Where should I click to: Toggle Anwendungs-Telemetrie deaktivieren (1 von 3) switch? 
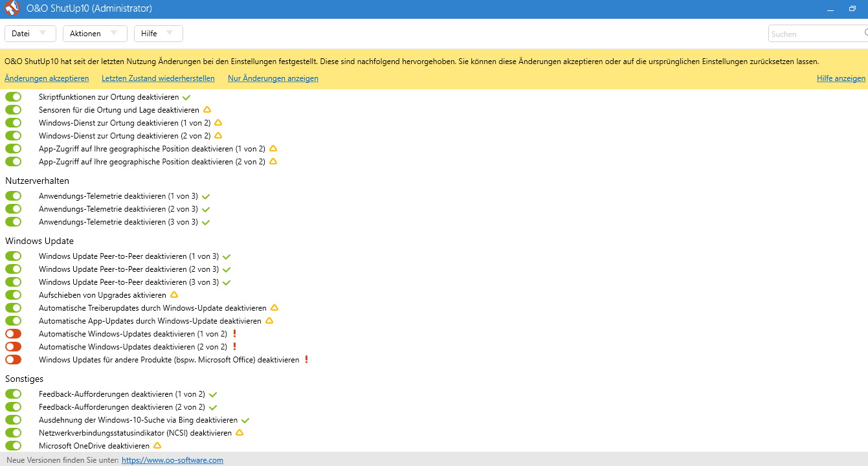(14, 195)
